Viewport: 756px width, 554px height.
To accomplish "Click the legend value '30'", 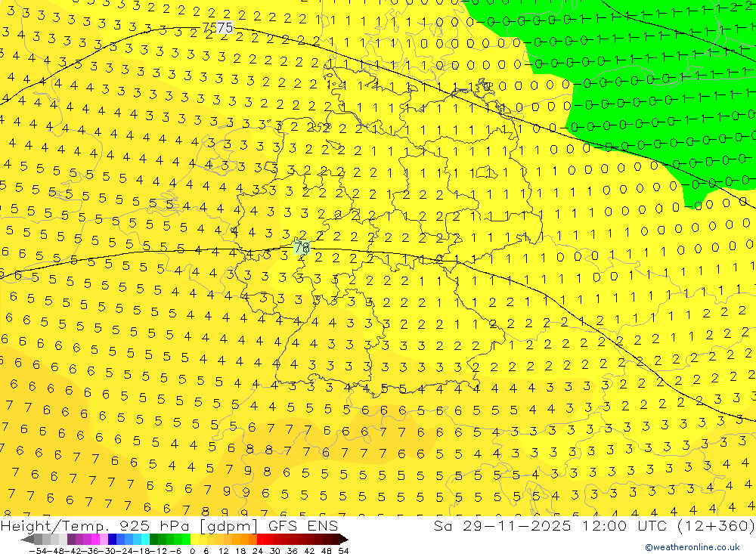I will click(275, 550).
